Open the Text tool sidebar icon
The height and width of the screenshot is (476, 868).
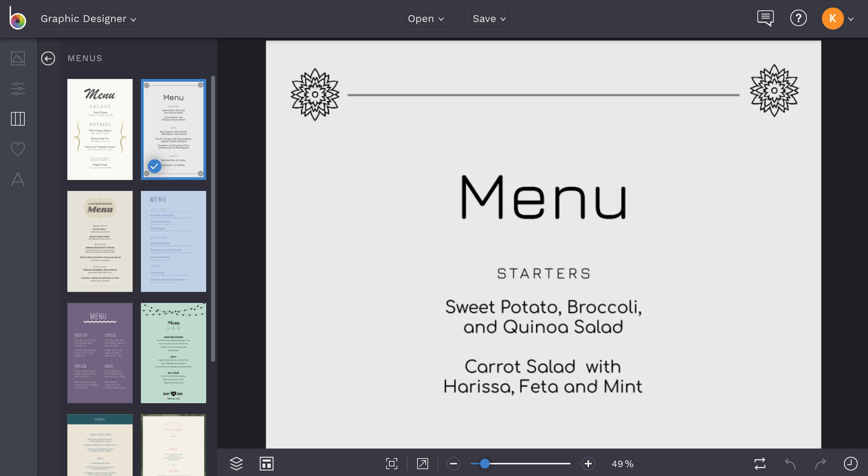18,179
